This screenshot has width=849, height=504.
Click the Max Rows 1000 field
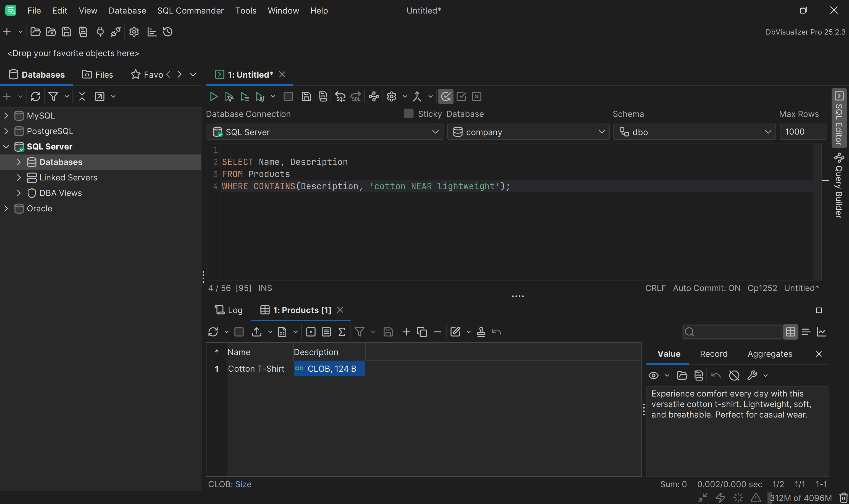pyautogui.click(x=803, y=132)
